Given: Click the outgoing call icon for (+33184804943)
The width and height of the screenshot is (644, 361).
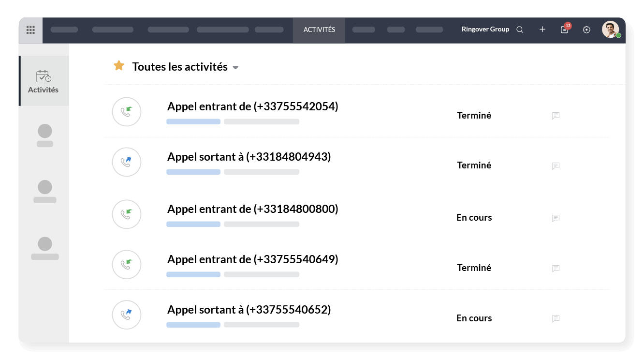Looking at the screenshot, I should click(x=126, y=162).
